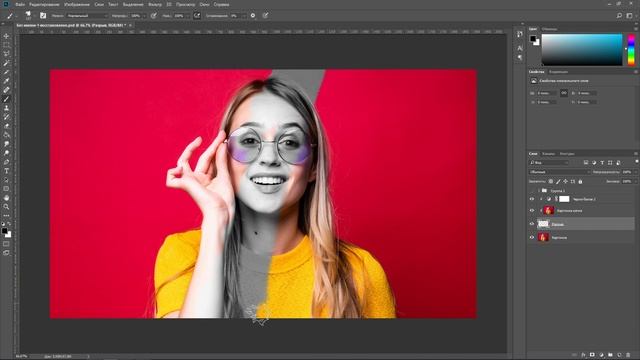Select the Zoom tool

tap(6, 207)
